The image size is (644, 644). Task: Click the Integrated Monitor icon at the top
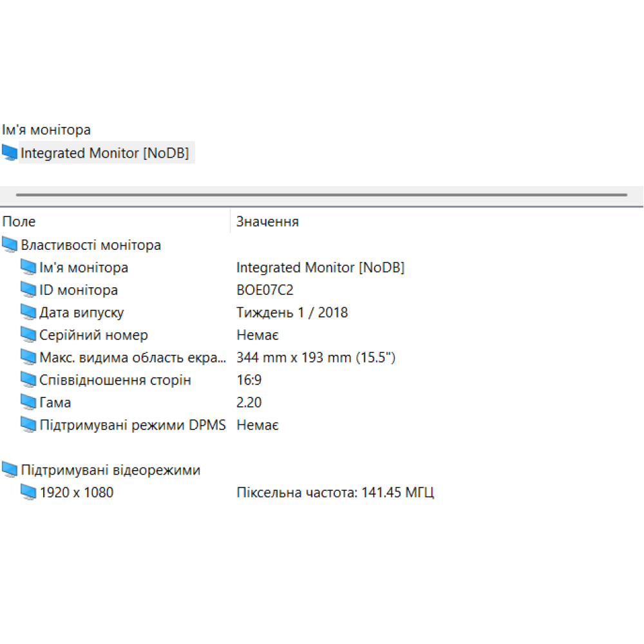point(9,152)
